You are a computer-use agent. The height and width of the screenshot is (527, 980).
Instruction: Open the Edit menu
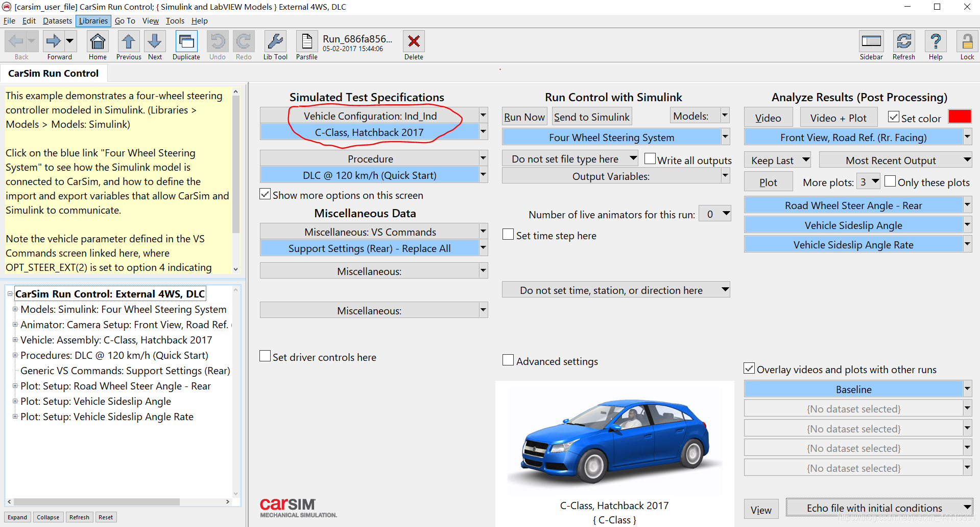click(29, 21)
